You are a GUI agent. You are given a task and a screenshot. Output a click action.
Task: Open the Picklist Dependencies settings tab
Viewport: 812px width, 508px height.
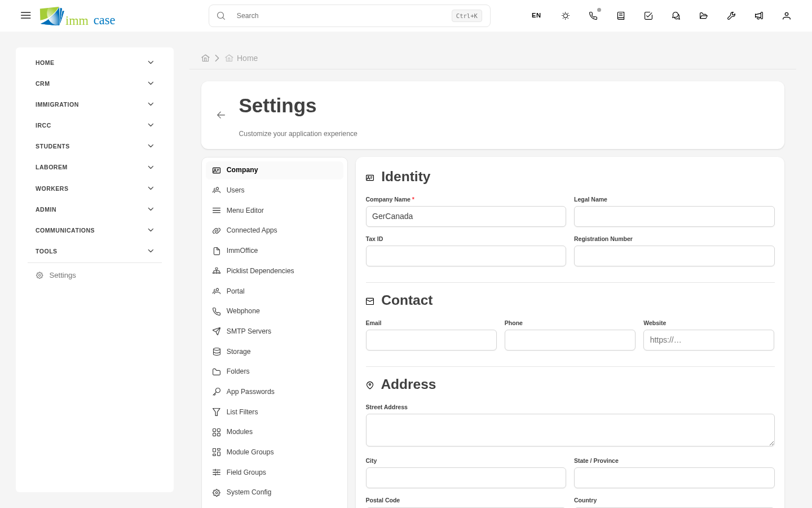275,271
